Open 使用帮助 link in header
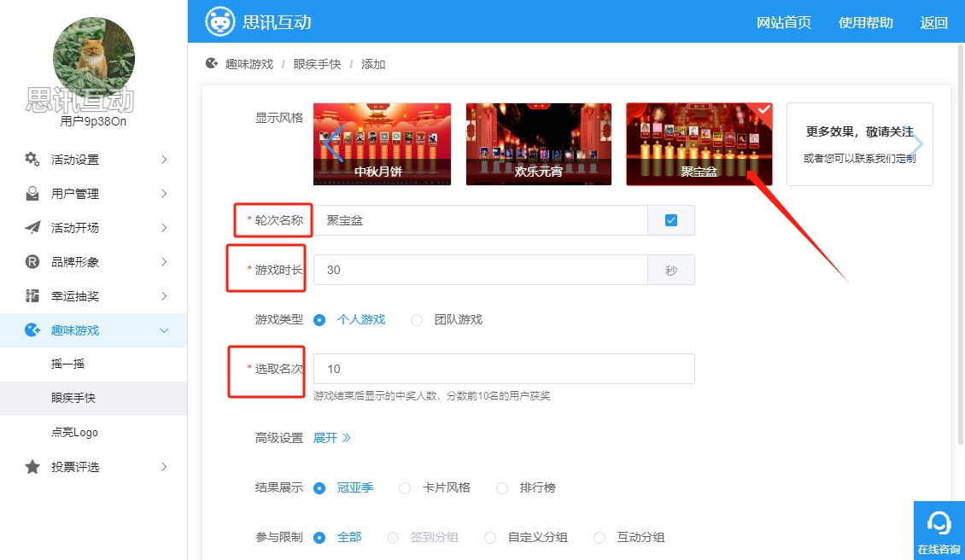Image resolution: width=965 pixels, height=560 pixels. 865,23
